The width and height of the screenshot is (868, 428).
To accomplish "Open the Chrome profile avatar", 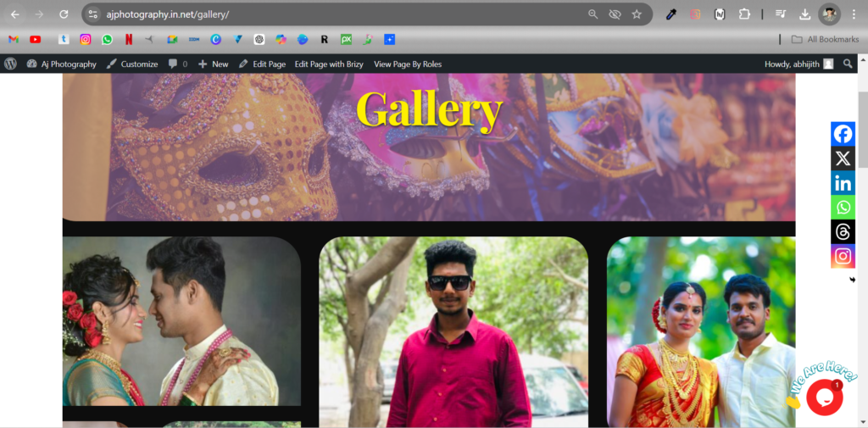I will [x=829, y=14].
